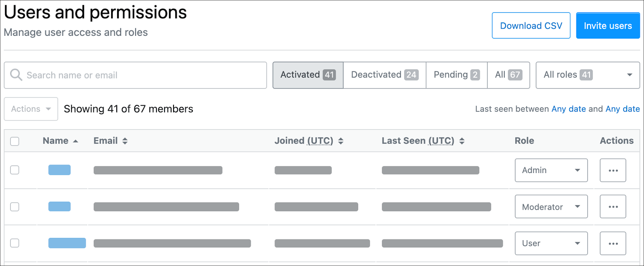This screenshot has height=266, width=644.
Task: Check the checkbox for the Admin user row
Action: pyautogui.click(x=15, y=170)
